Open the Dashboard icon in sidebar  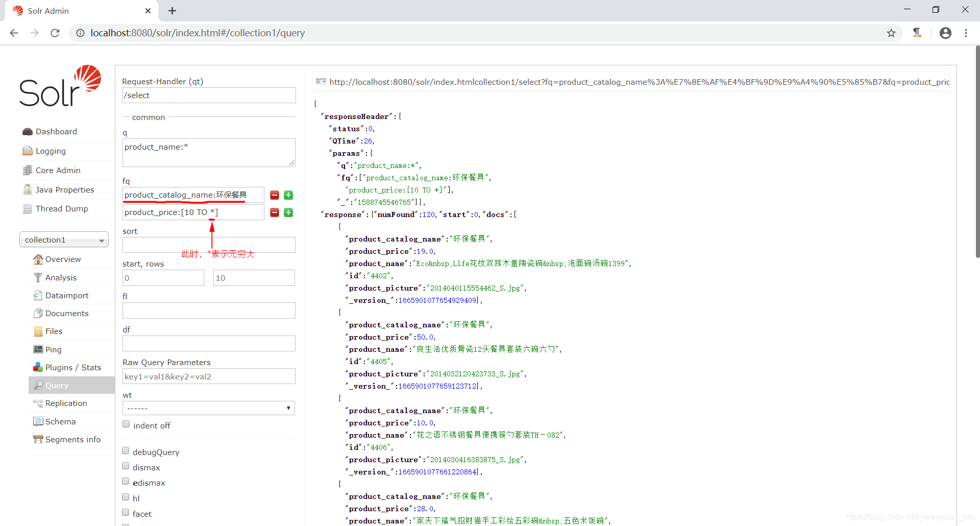pyautogui.click(x=28, y=132)
